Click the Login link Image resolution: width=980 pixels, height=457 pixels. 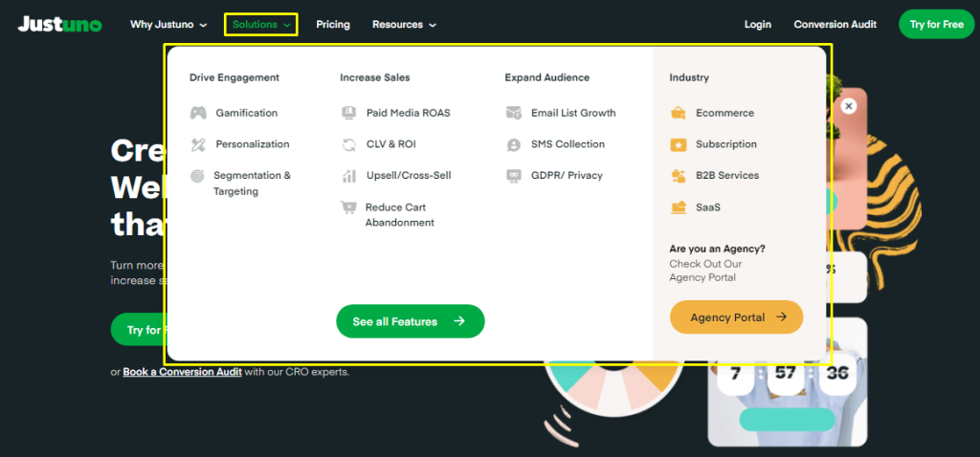point(758,25)
